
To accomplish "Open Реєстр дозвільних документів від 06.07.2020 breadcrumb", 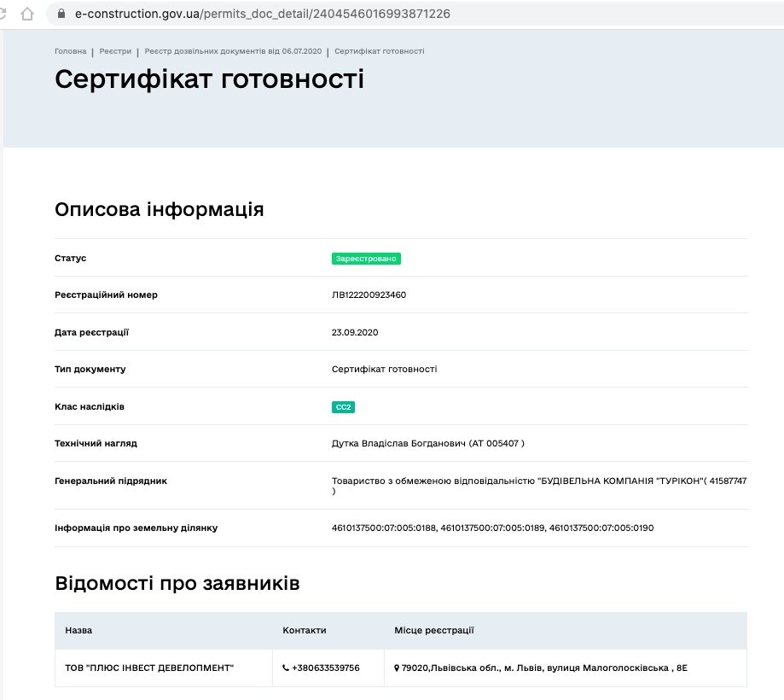I will [x=233, y=51].
